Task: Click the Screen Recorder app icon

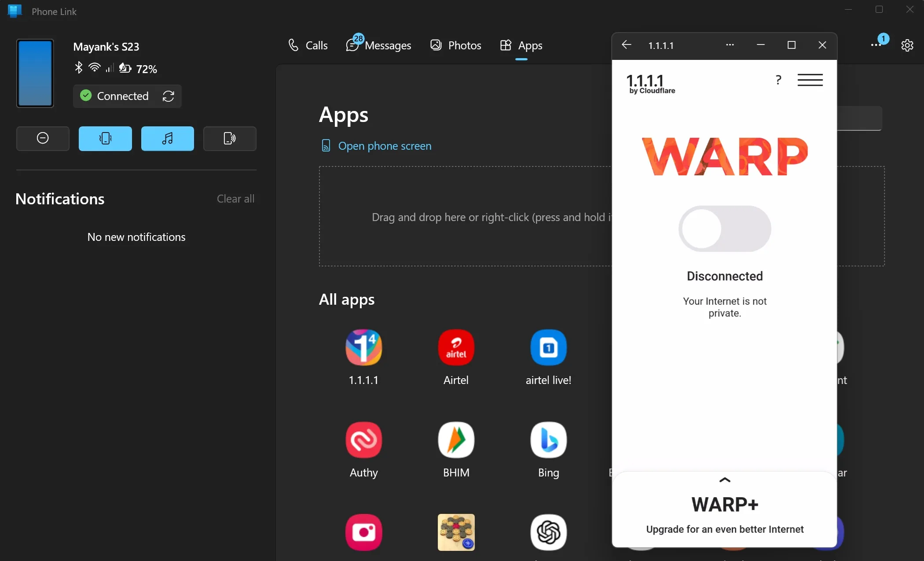Action: (x=363, y=532)
